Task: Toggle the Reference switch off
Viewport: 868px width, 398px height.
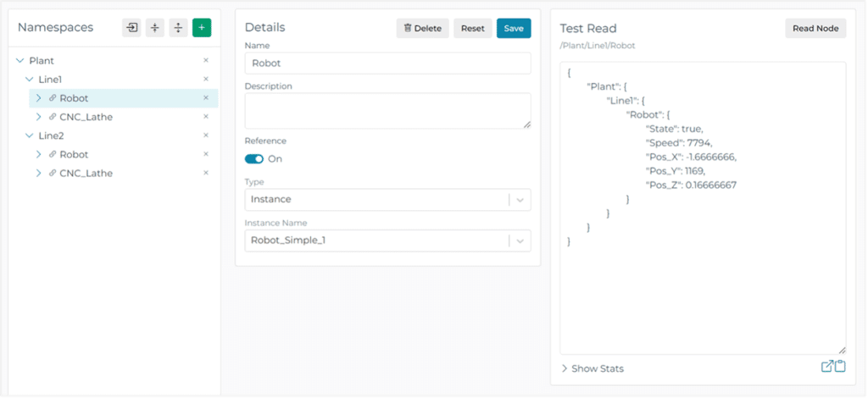Action: 254,159
